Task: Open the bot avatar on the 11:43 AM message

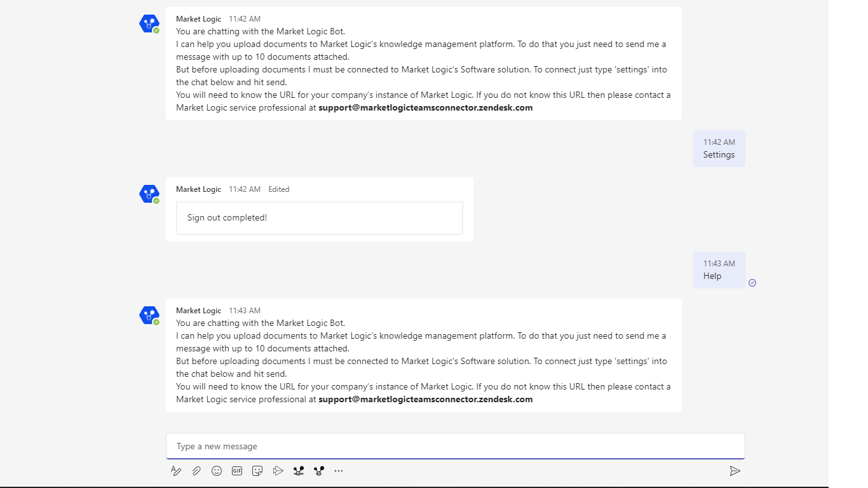Action: point(149,315)
